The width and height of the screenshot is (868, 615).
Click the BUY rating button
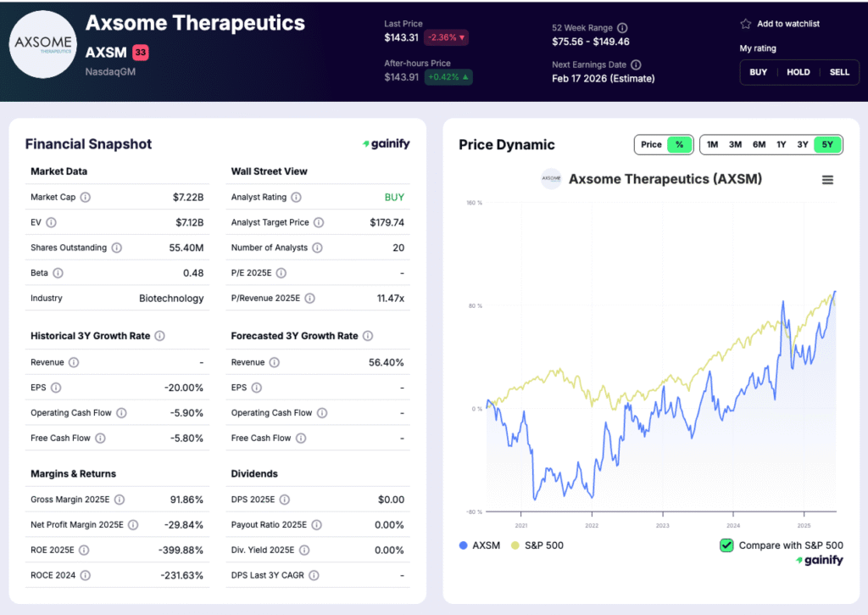[x=758, y=72]
